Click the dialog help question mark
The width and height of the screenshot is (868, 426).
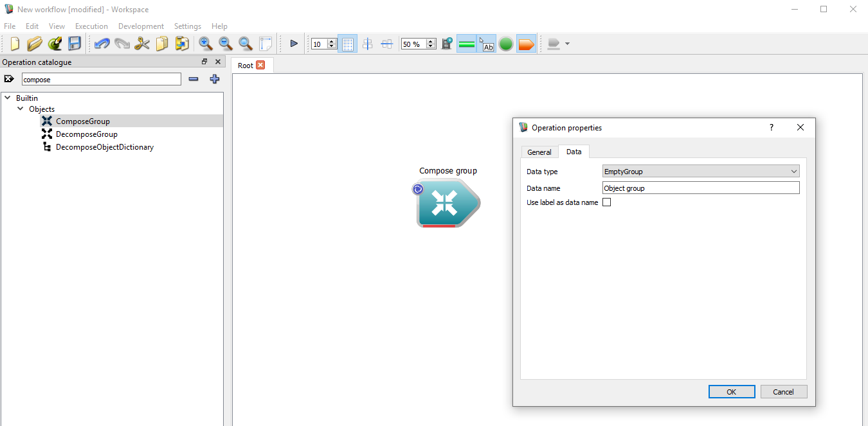[772, 127]
